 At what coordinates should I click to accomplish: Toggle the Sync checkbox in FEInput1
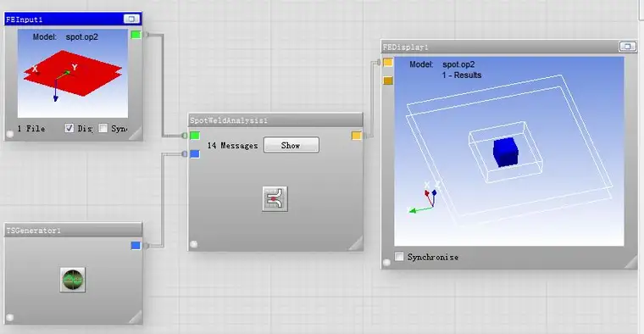click(x=103, y=128)
